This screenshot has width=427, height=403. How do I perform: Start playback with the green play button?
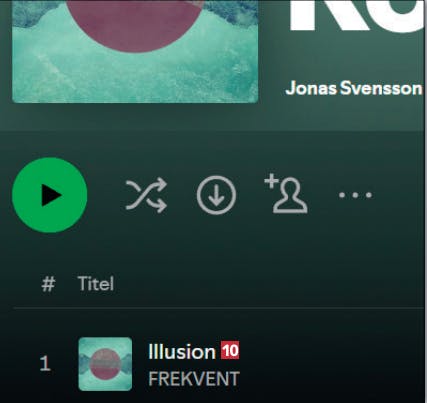(x=50, y=195)
